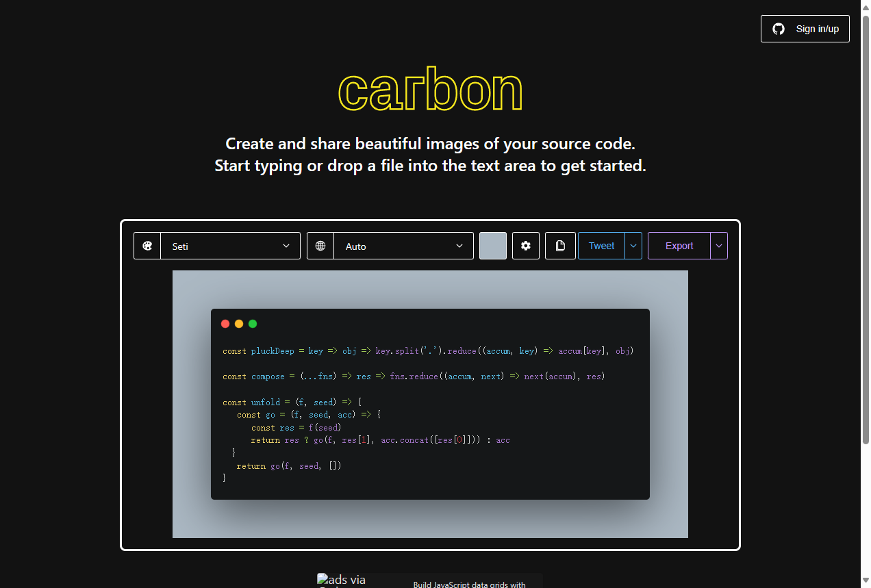Image resolution: width=871 pixels, height=588 pixels.
Task: Click the copy image icon
Action: click(560, 246)
